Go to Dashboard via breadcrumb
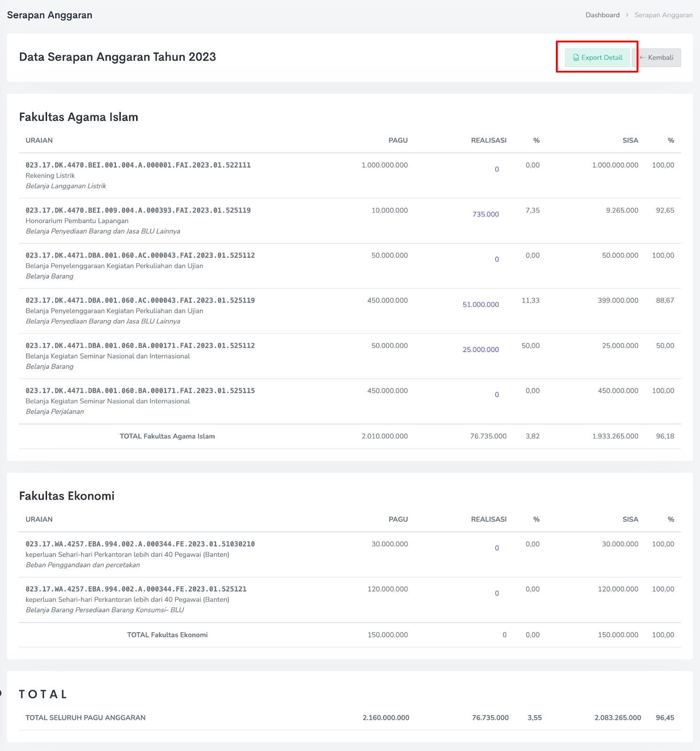Viewport: 700px width, 751px height. click(x=602, y=15)
